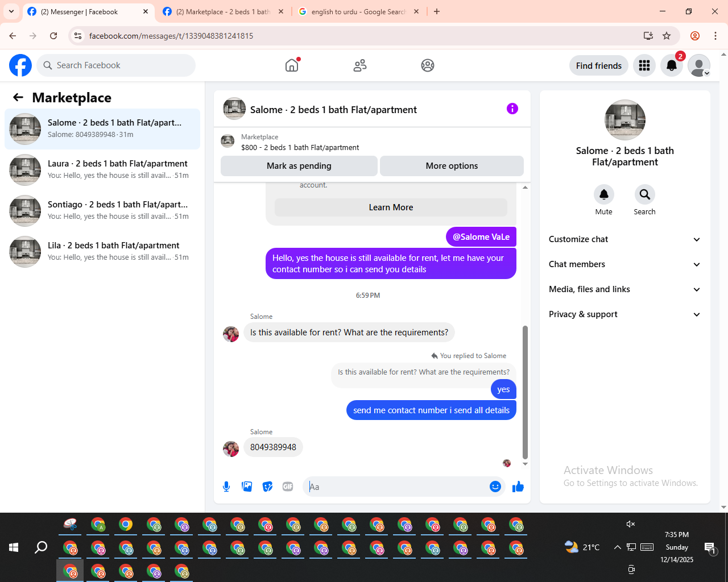Screen dimensions: 728x582
Task: Click chat scrollbar thumb
Action: (525, 392)
